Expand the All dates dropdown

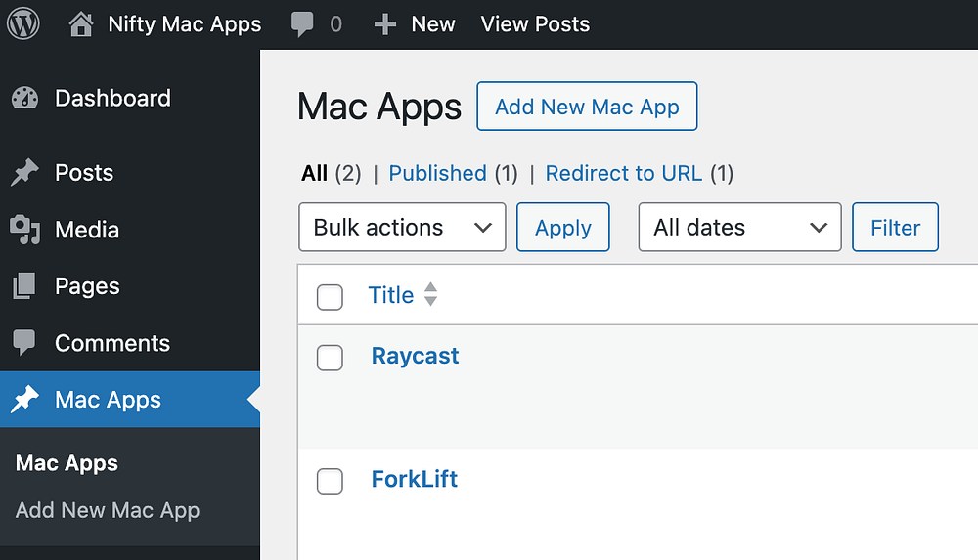pyautogui.click(x=739, y=228)
